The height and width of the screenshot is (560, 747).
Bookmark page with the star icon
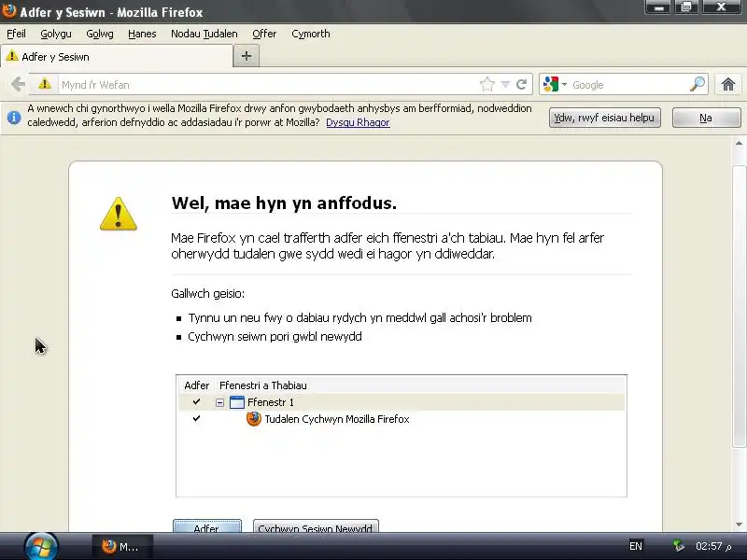pos(486,84)
